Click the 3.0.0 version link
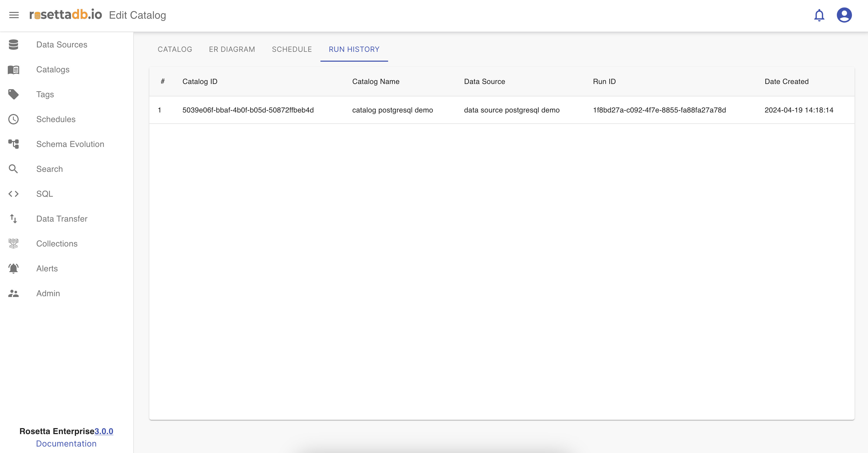 click(x=104, y=431)
